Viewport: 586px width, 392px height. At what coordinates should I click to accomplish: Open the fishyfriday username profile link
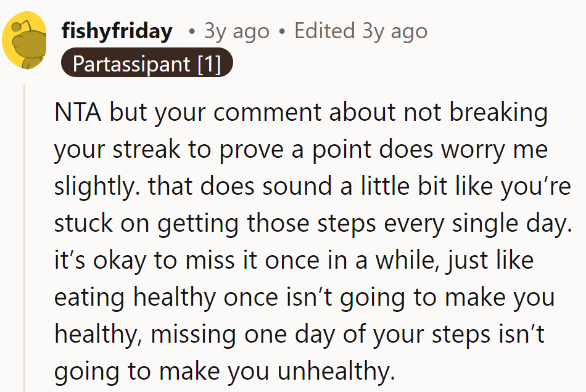pyautogui.click(x=117, y=31)
